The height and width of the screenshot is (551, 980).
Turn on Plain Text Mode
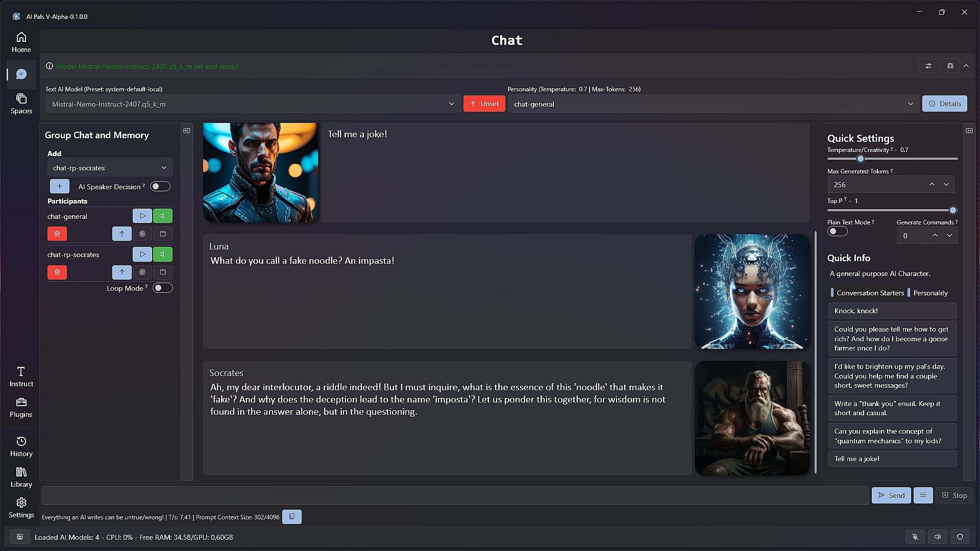tap(837, 232)
